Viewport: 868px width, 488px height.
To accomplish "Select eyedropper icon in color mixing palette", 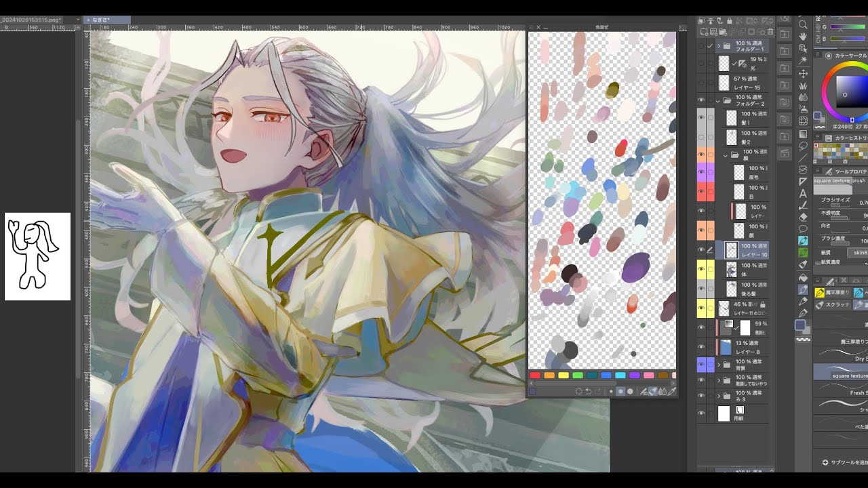I will pyautogui.click(x=671, y=391).
